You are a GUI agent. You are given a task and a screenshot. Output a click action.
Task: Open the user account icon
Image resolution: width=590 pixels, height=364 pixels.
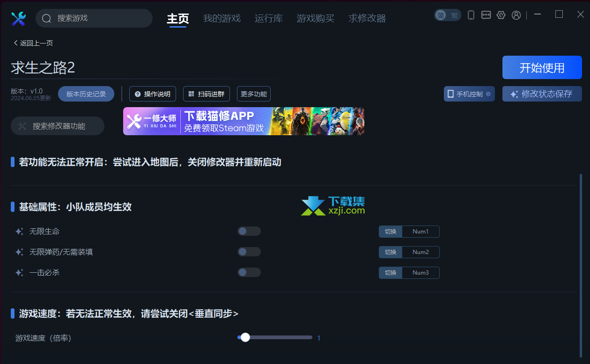516,15
